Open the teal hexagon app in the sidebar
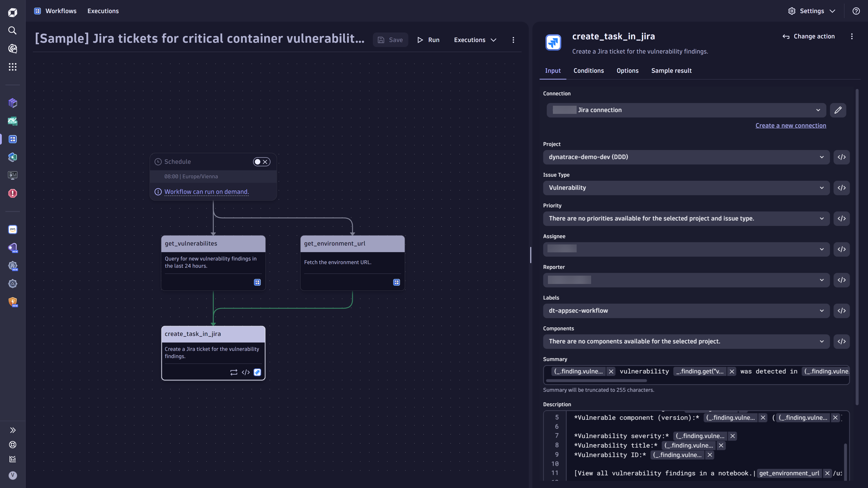 coord(12,157)
